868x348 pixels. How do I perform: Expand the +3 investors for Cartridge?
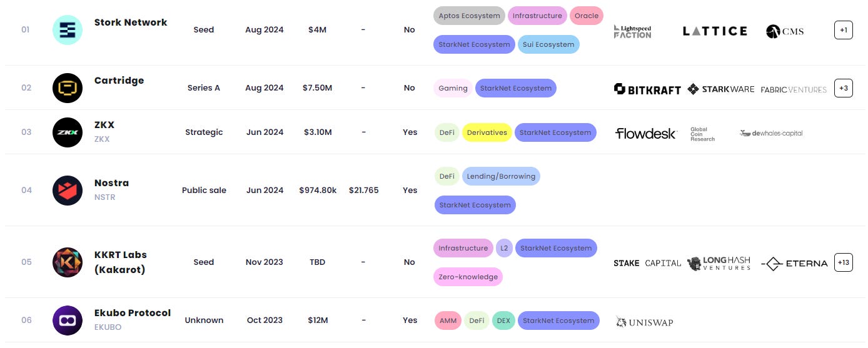844,89
